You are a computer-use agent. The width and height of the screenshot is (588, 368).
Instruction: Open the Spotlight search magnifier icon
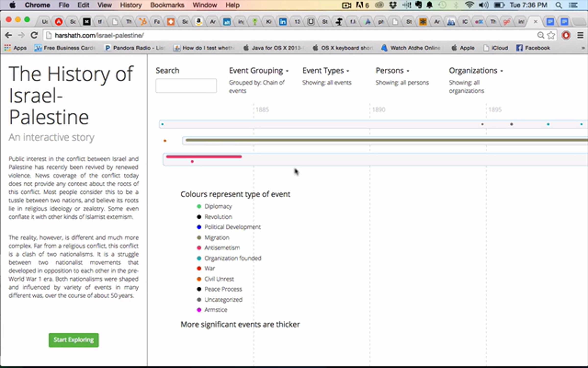click(x=559, y=5)
